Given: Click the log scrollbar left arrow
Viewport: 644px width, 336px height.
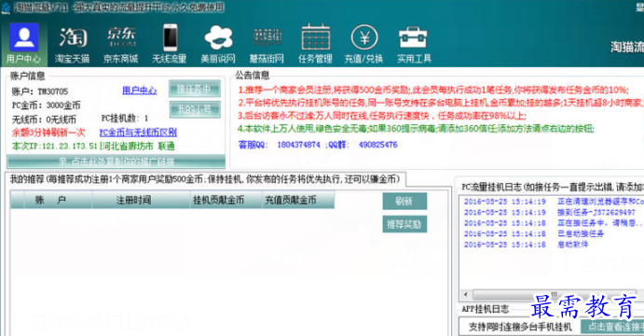Looking at the screenshot, I should click(x=465, y=294).
